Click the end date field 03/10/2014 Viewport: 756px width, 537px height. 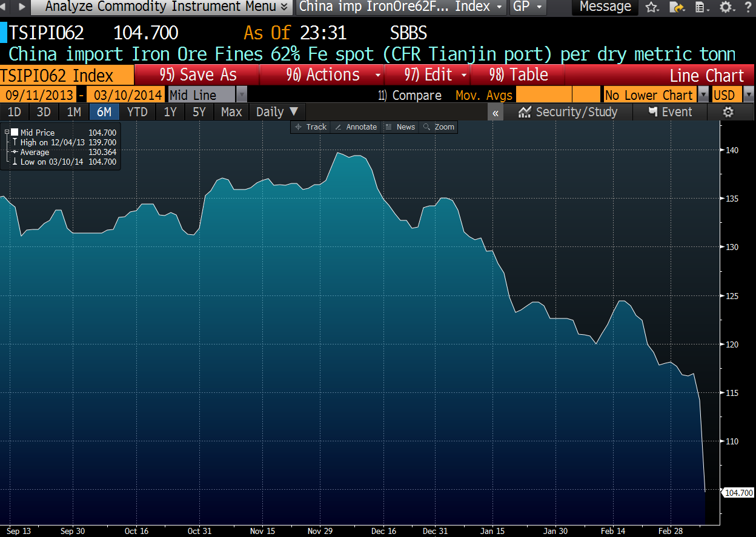click(126, 95)
